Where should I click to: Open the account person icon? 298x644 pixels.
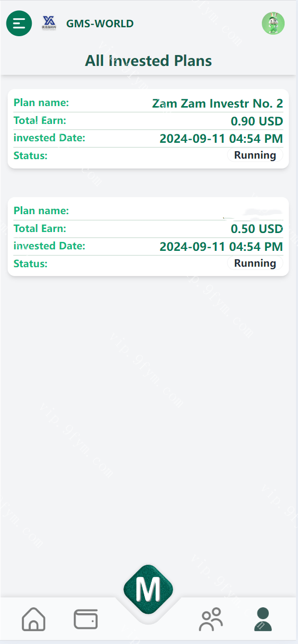pyautogui.click(x=263, y=619)
